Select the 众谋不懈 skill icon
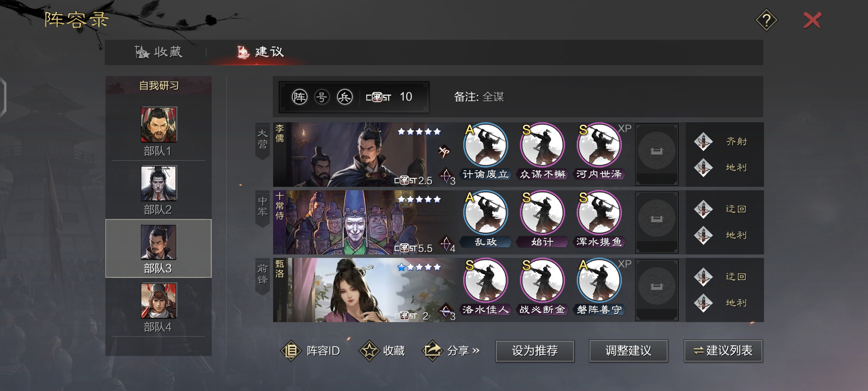The height and width of the screenshot is (391, 868). click(542, 145)
